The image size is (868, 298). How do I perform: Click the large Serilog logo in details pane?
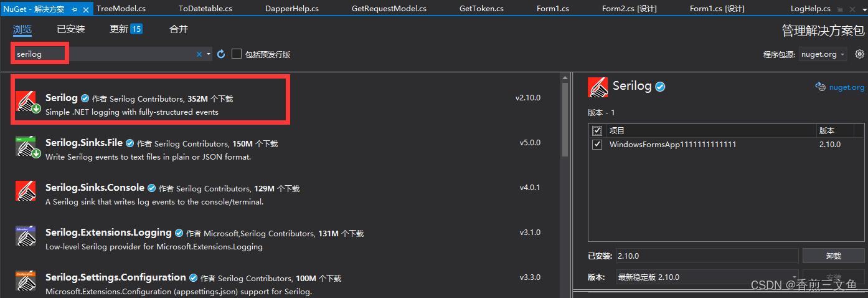(598, 87)
